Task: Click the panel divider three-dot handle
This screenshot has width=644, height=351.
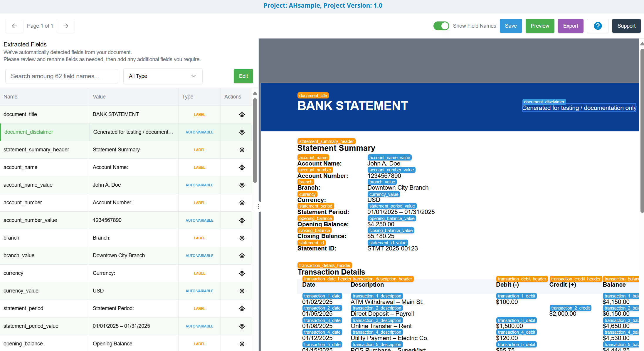Action: [x=258, y=207]
